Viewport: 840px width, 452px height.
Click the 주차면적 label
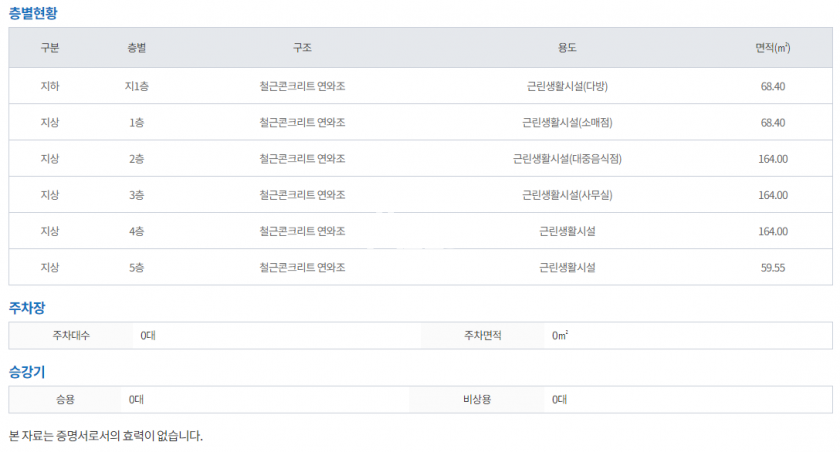[483, 336]
